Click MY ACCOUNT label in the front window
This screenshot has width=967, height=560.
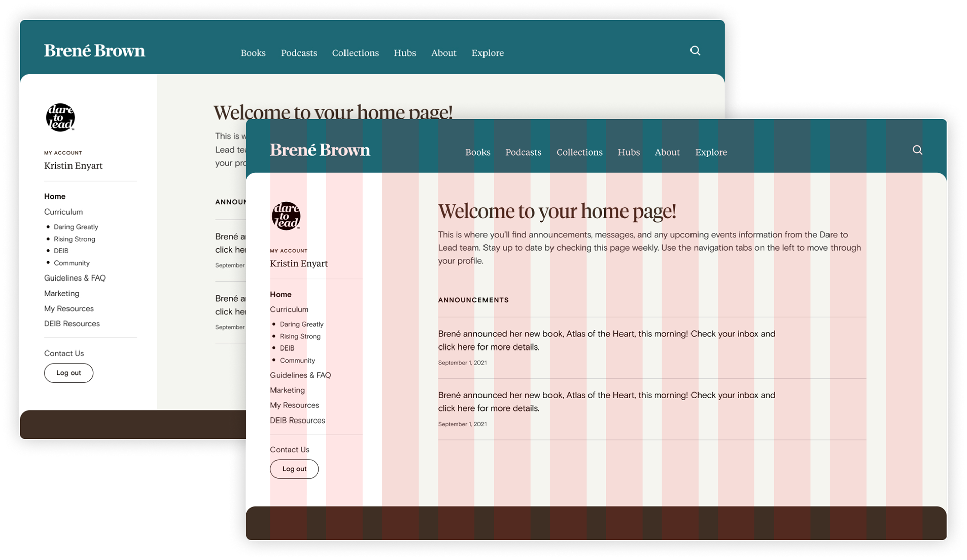coord(289,251)
